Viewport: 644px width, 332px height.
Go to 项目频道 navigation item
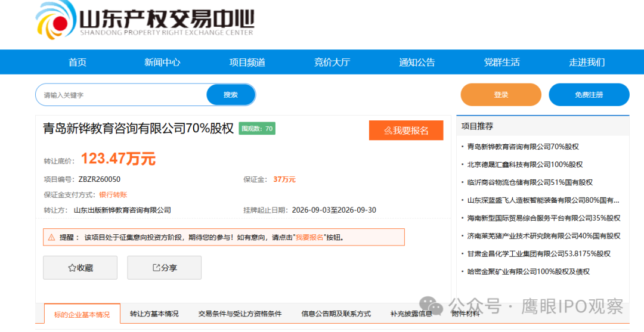click(247, 62)
